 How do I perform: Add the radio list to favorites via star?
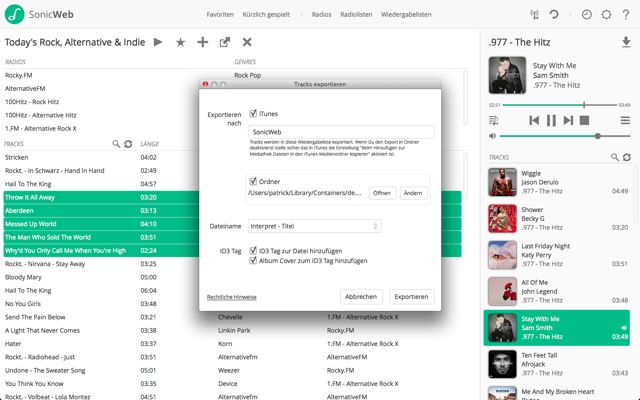(x=180, y=42)
